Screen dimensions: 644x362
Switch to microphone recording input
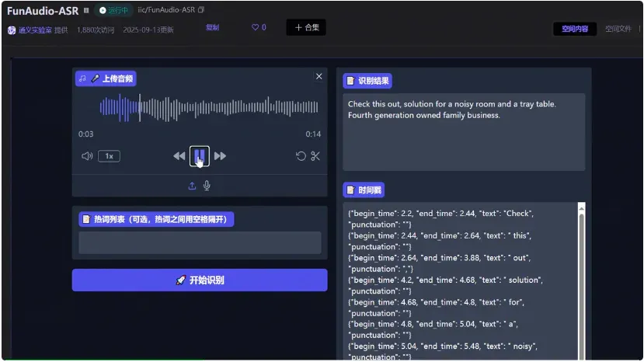point(207,186)
